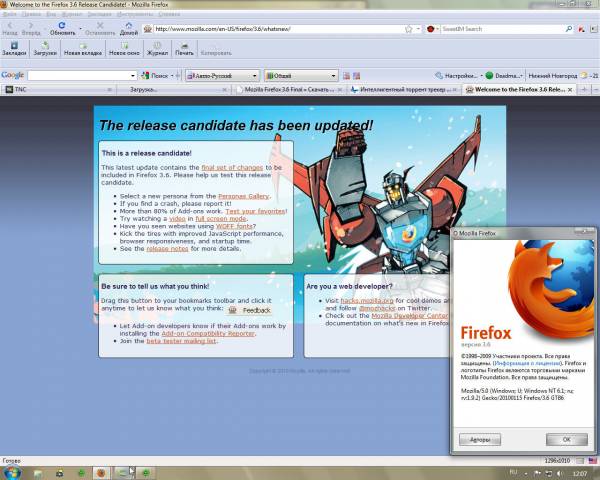Open the 'full screen mode' link
Screen dimensions: 600x480
coord(221,219)
